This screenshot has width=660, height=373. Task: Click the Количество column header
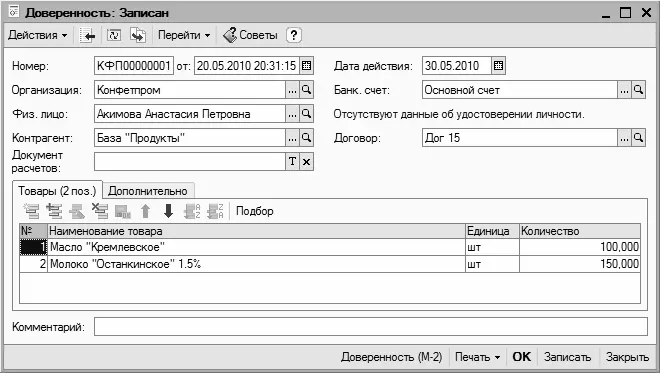click(x=580, y=231)
